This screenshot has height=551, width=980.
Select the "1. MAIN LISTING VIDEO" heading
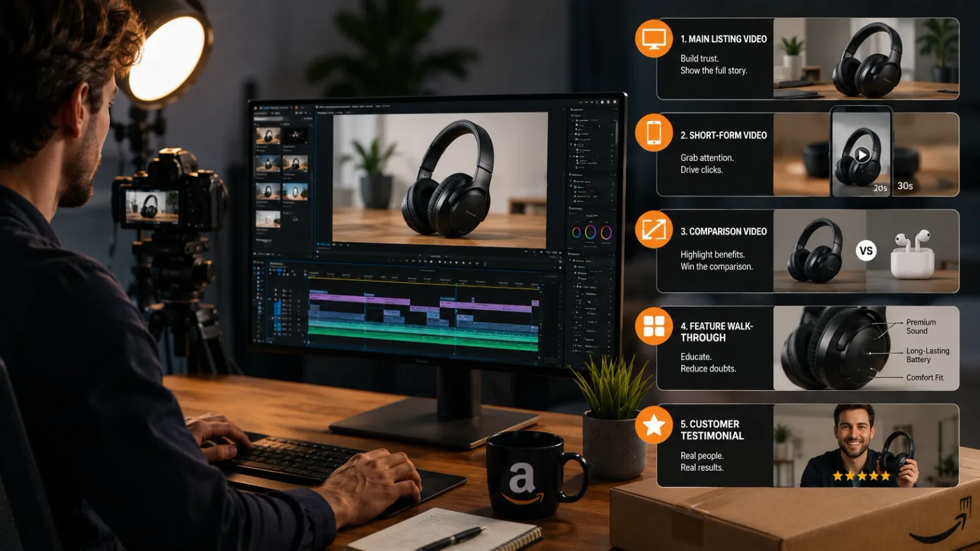coord(723,39)
